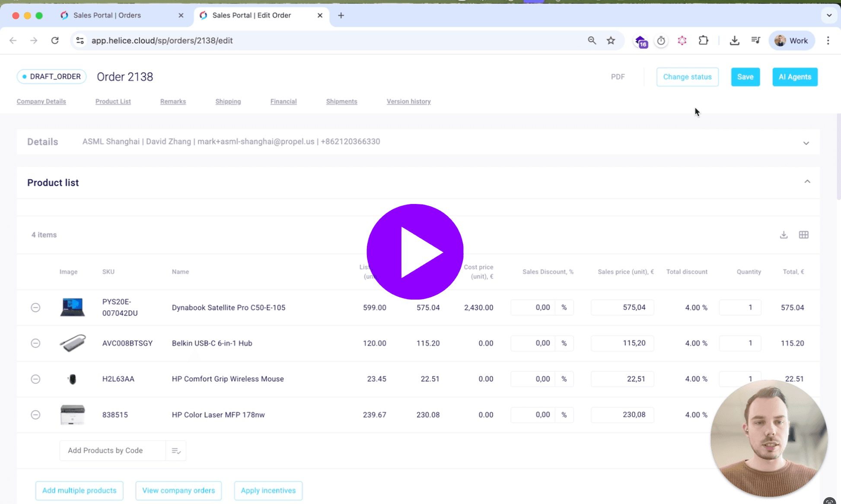Go to the Financial section tab
841x504 pixels.
pos(284,102)
